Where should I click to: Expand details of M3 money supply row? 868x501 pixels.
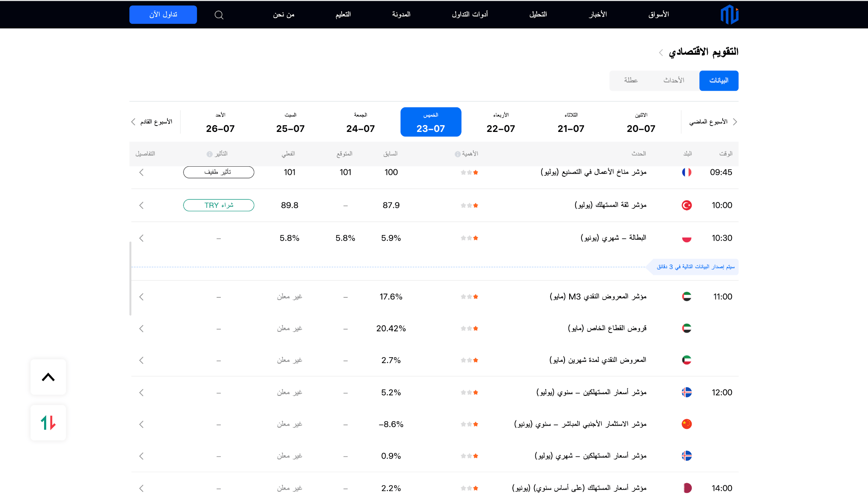click(x=142, y=297)
